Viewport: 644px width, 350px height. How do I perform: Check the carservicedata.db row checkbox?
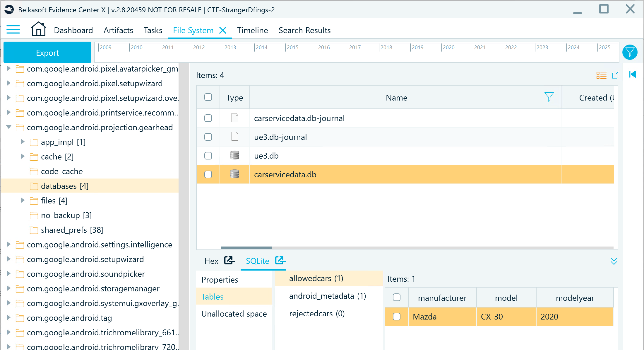[x=208, y=174]
